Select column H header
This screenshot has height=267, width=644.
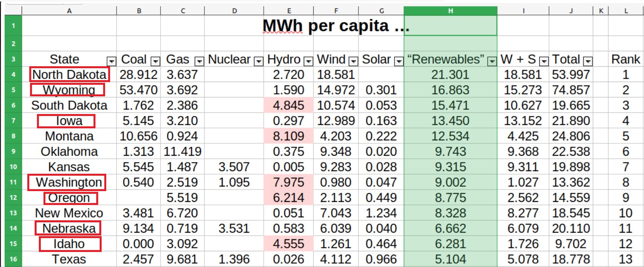(450, 11)
